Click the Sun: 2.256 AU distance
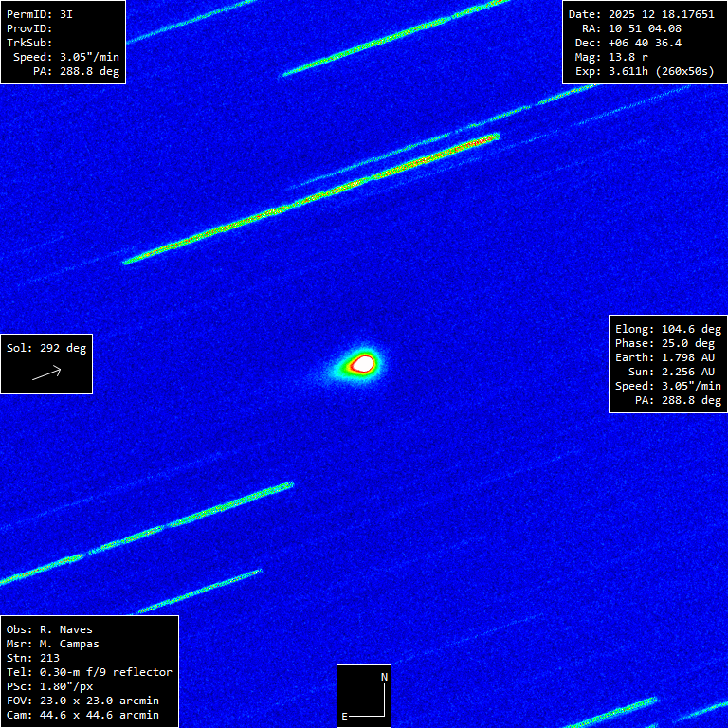Image resolution: width=728 pixels, height=728 pixels. pos(675,372)
